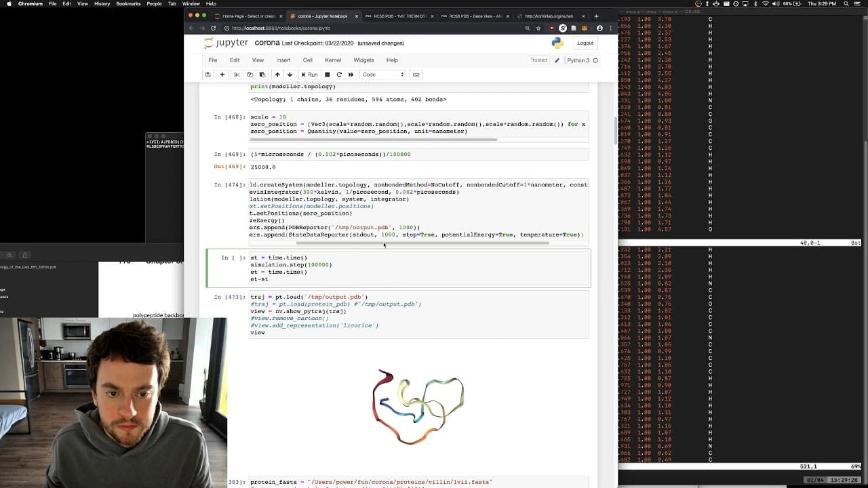Open the Chromium History menu
868x488 pixels.
click(x=102, y=4)
